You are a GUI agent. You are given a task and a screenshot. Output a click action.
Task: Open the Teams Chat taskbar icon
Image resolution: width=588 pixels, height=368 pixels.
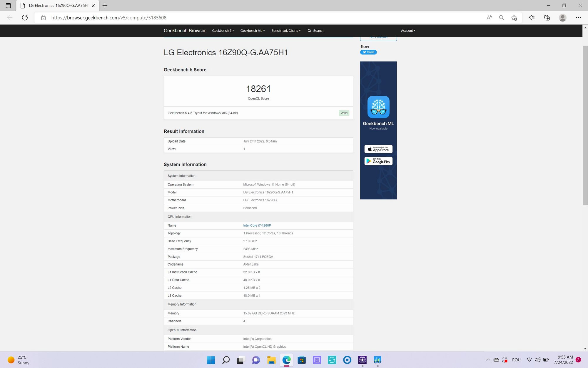click(256, 360)
